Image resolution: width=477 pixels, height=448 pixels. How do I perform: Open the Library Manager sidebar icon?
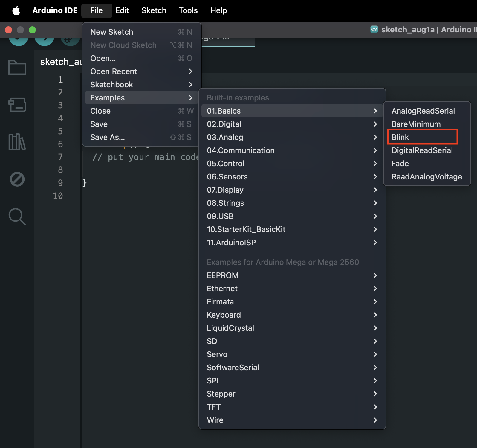[17, 142]
